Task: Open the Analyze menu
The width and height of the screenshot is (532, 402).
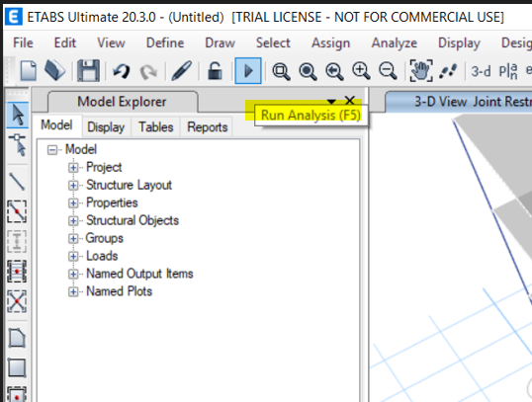Action: coord(395,43)
